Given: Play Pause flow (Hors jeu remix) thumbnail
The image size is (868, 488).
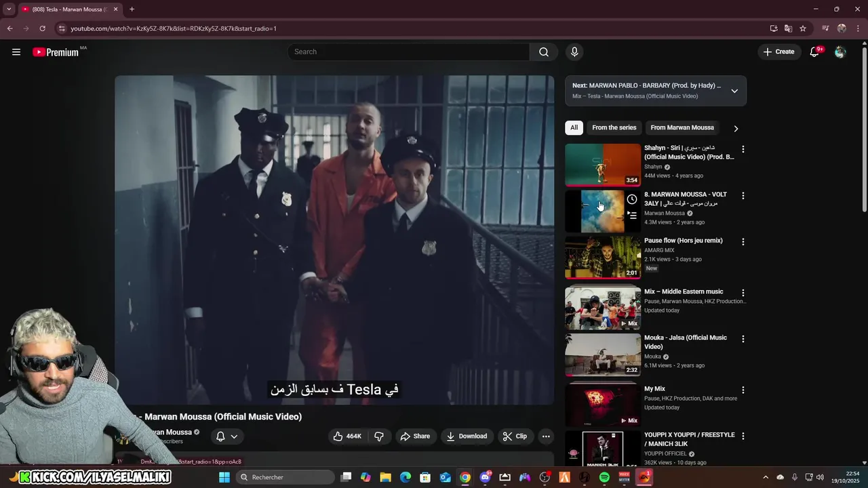Looking at the screenshot, I should [603, 258].
